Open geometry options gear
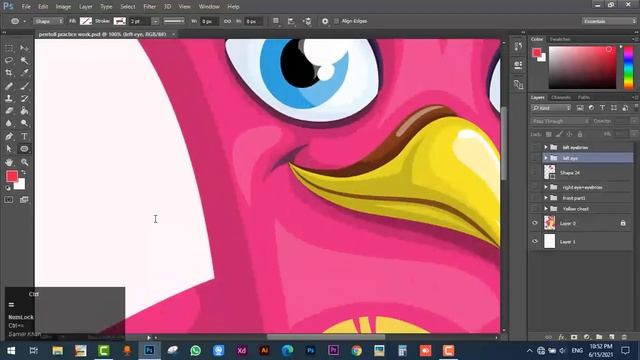This screenshot has width=640, height=360. point(325,21)
